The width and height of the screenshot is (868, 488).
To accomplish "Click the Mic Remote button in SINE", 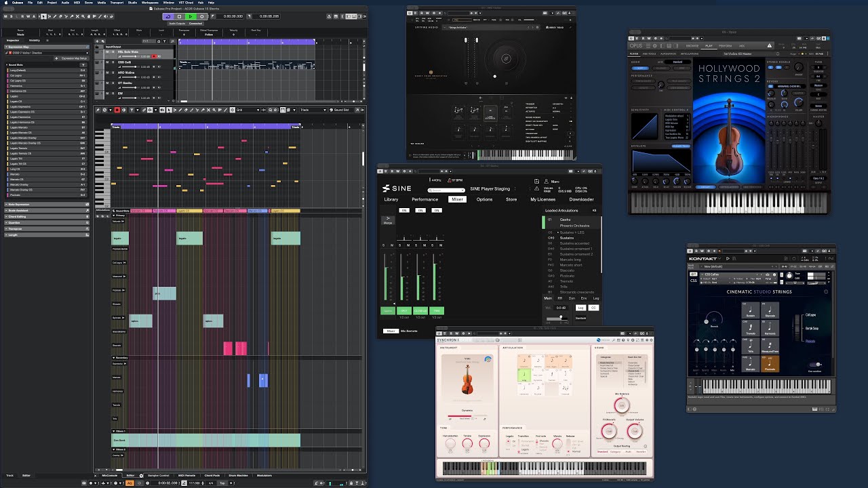I will (x=408, y=331).
